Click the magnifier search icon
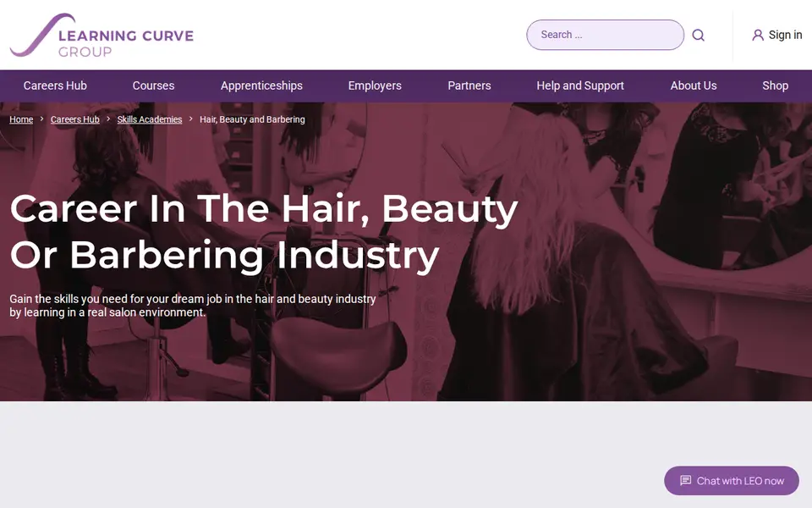Image resolution: width=812 pixels, height=508 pixels. [x=698, y=35]
